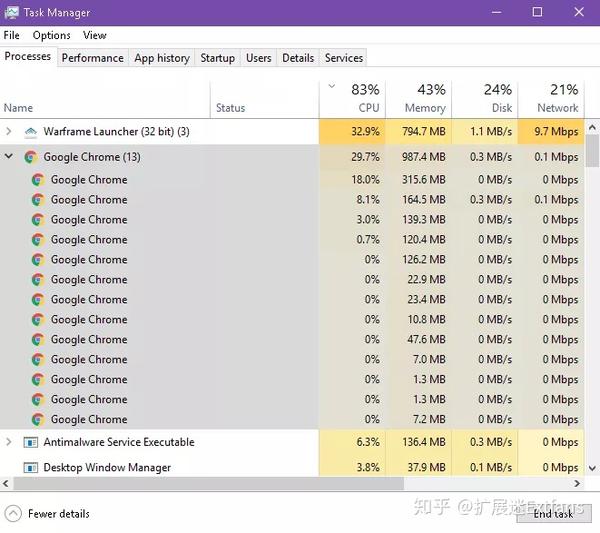This screenshot has height=533, width=600.
Task: Sort by the 43% Memory column header
Action: point(418,99)
